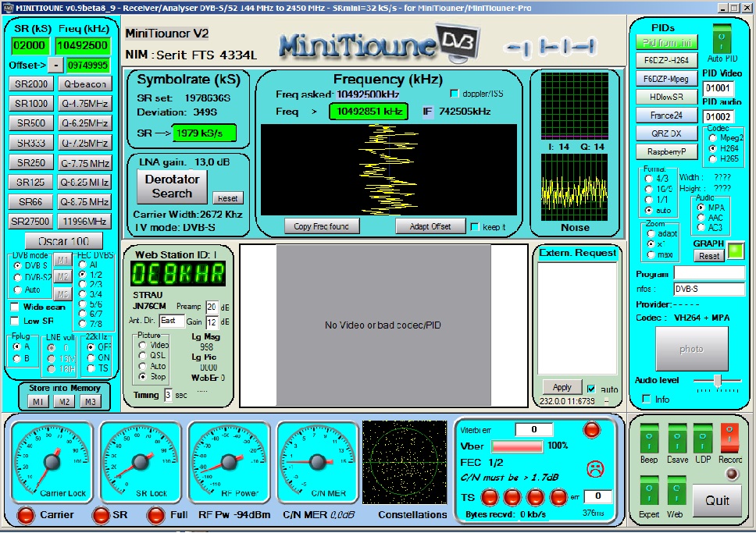The image size is (756, 533).
Task: Start Derotator Search
Action: tap(172, 187)
